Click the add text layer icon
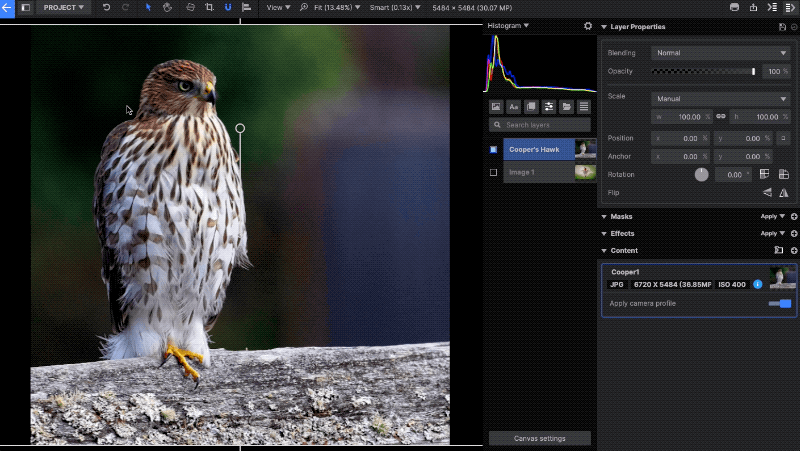Image resolution: width=800 pixels, height=451 pixels. (513, 107)
